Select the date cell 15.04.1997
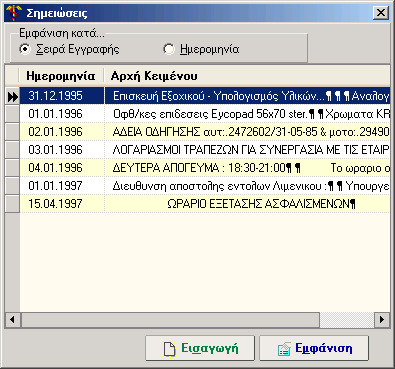Viewport: 395px width, 369px height. (62, 204)
